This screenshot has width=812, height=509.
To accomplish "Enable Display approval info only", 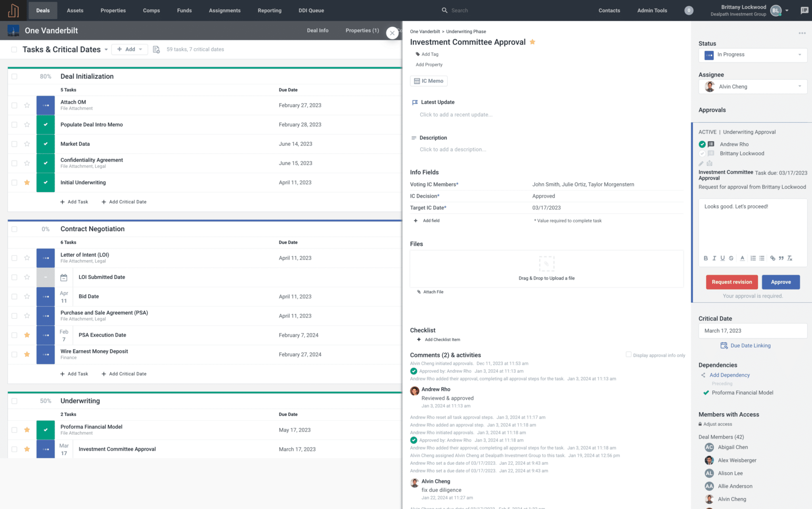I will pos(628,355).
